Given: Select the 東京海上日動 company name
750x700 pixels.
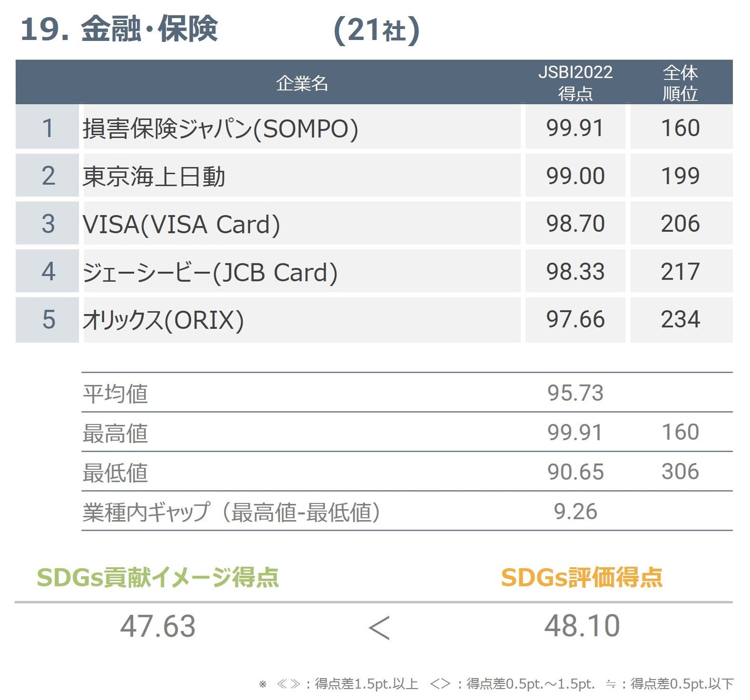Looking at the screenshot, I should [154, 176].
